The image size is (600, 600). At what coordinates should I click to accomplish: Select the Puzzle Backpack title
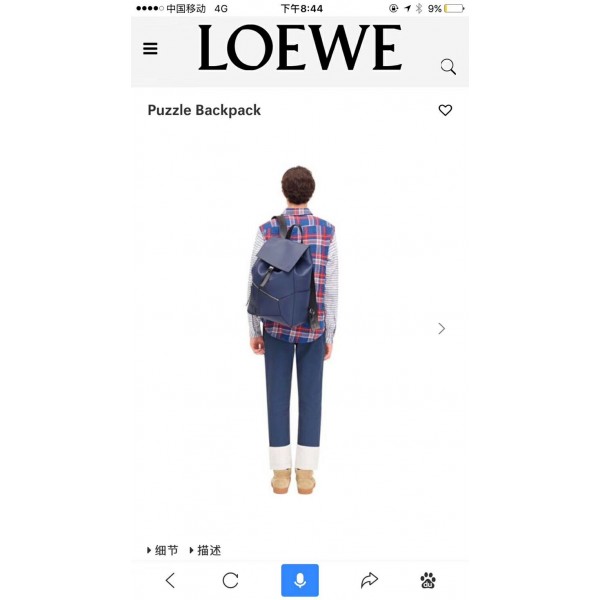(204, 110)
